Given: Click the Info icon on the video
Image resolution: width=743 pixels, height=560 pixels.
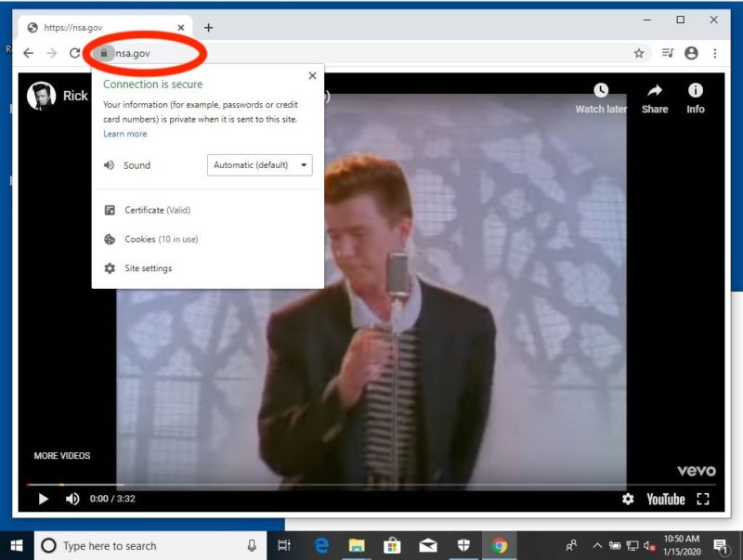Looking at the screenshot, I should tap(695, 93).
